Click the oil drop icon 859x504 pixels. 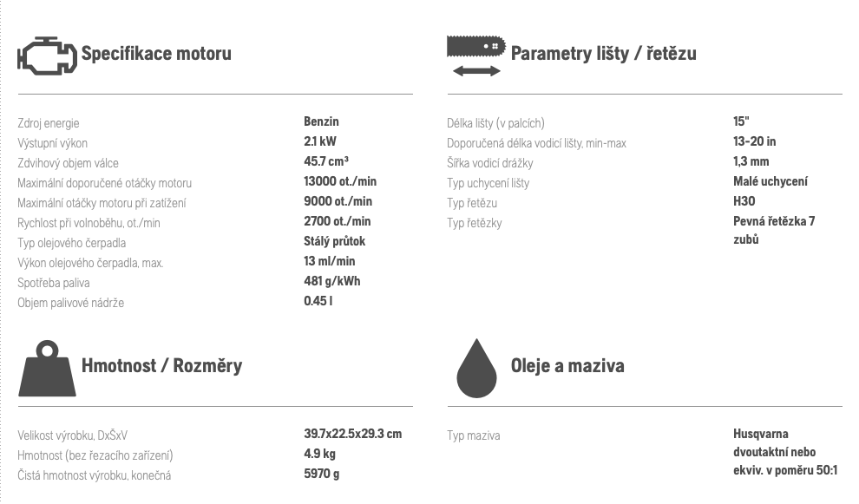pyautogui.click(x=476, y=368)
